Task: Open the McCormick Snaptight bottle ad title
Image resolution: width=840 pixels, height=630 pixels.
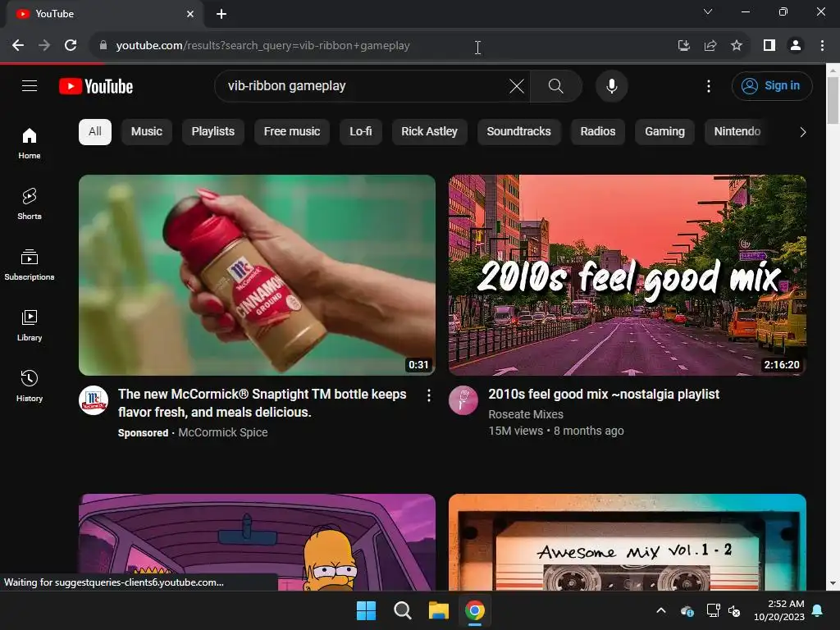Action: 262,403
